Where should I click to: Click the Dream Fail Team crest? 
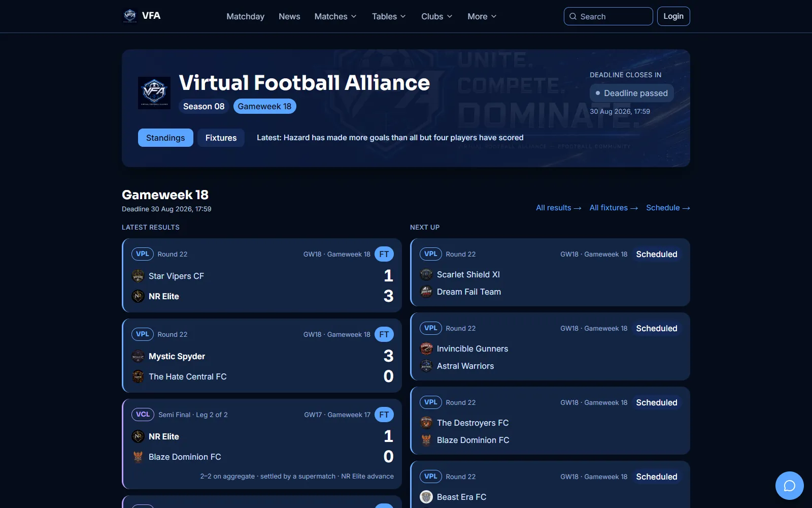pos(426,292)
